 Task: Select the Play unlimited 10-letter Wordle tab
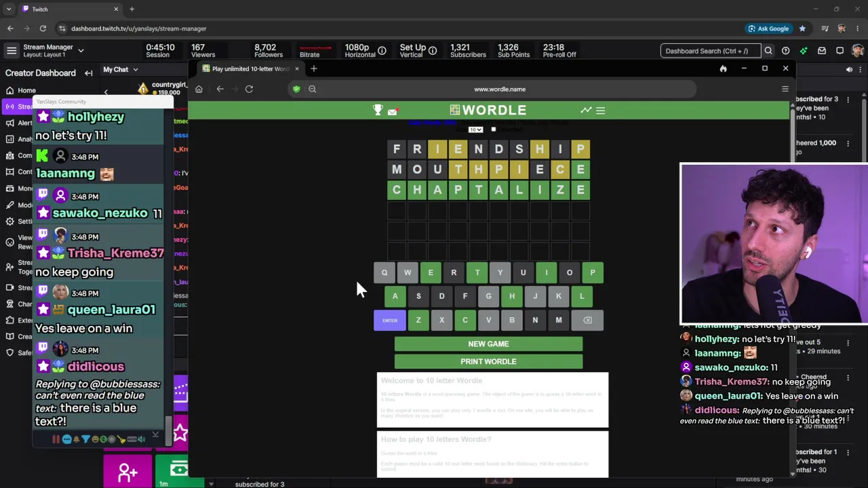250,68
